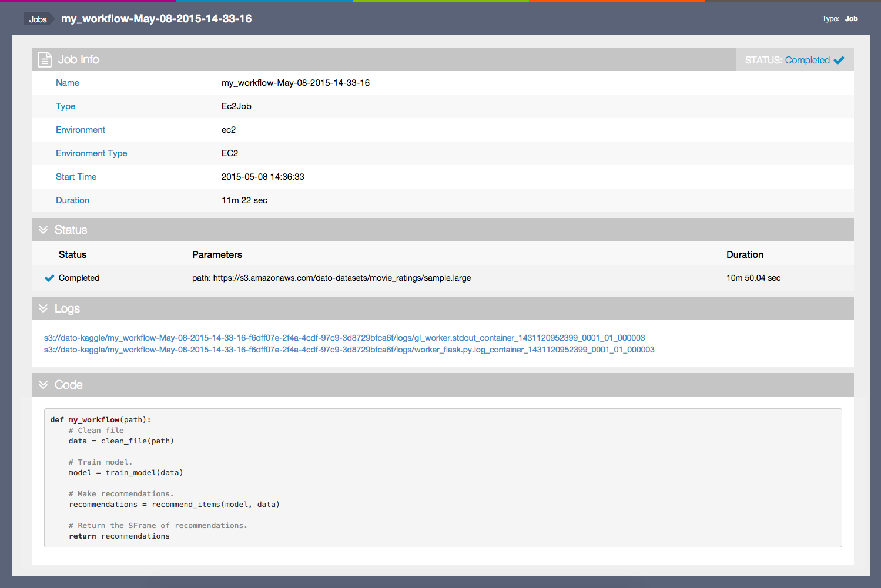Click the Duration column header in Status table
The image size is (881, 588).
click(745, 254)
